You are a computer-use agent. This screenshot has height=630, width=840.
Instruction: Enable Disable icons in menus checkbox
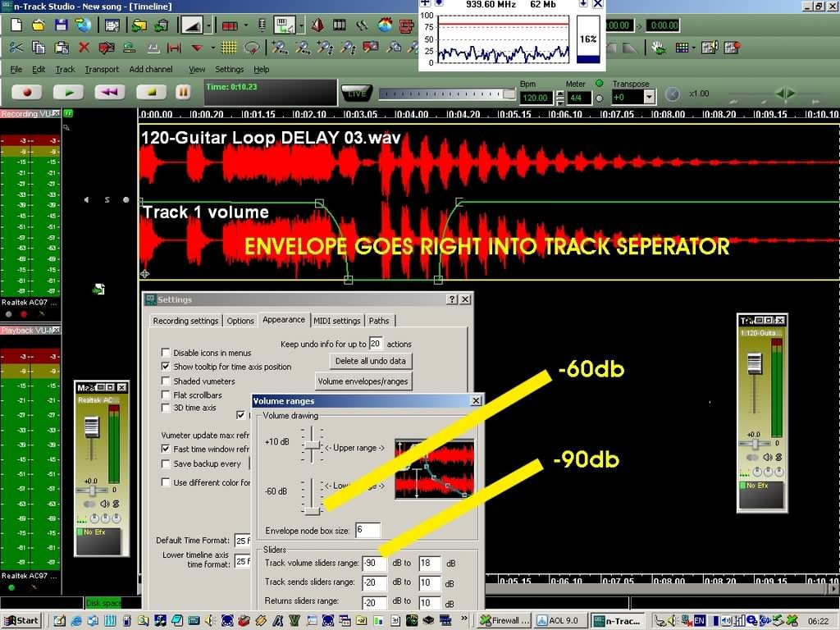[x=166, y=353]
